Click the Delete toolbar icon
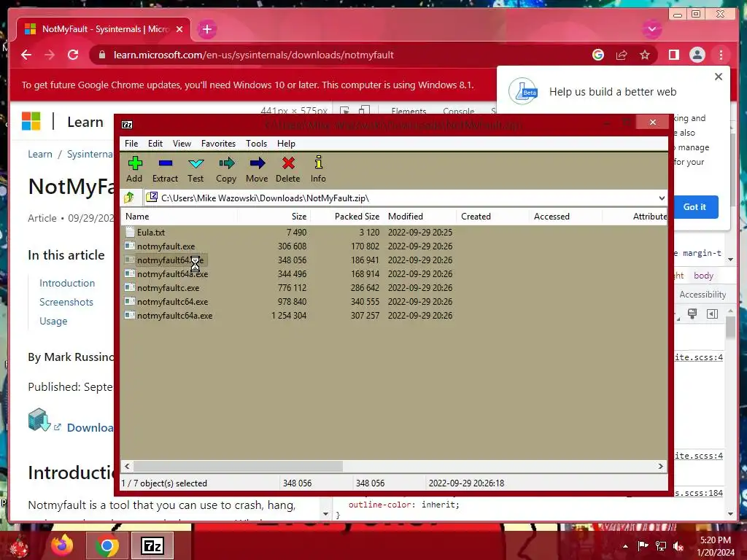Image resolution: width=747 pixels, height=560 pixels. click(287, 169)
